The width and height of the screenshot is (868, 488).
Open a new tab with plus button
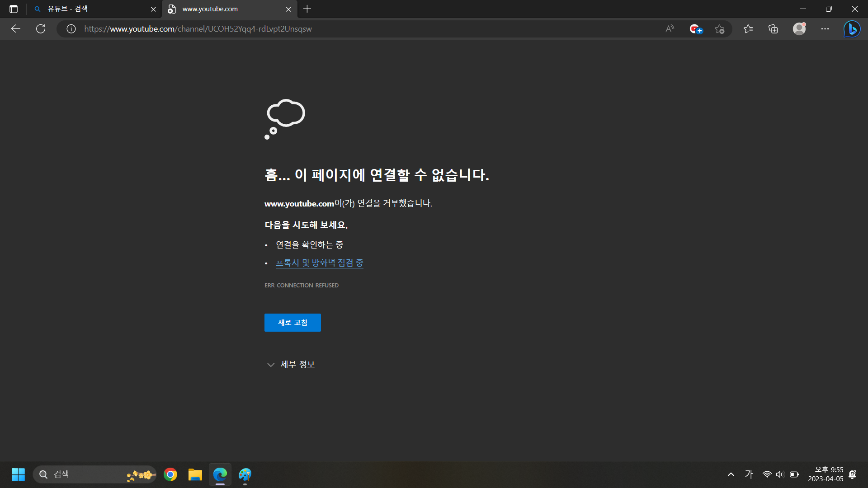click(x=307, y=9)
